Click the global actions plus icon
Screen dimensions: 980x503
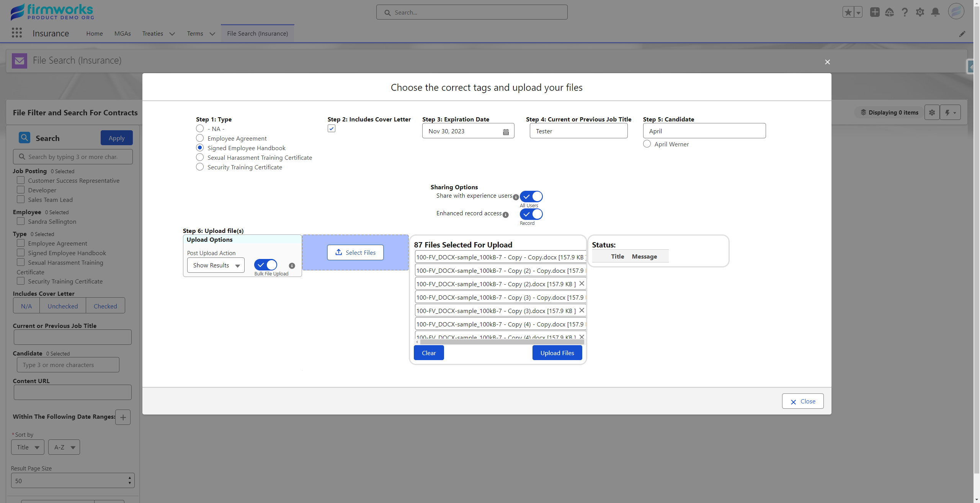click(874, 12)
